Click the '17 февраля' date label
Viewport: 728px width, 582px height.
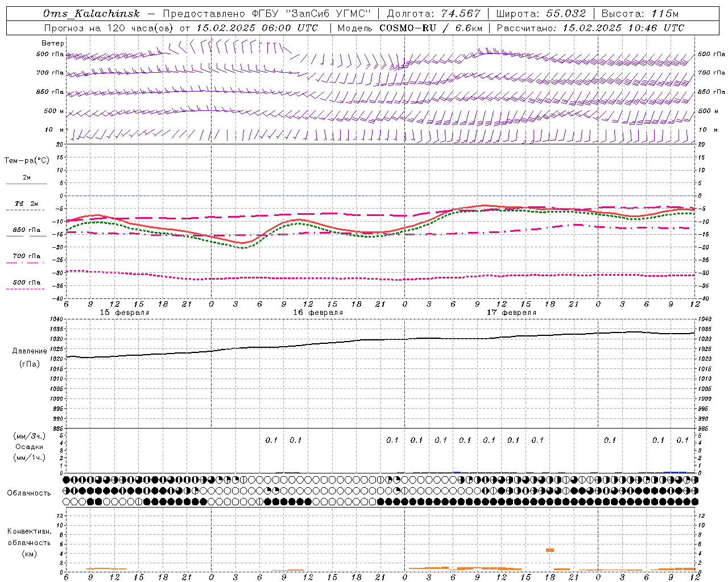point(512,313)
